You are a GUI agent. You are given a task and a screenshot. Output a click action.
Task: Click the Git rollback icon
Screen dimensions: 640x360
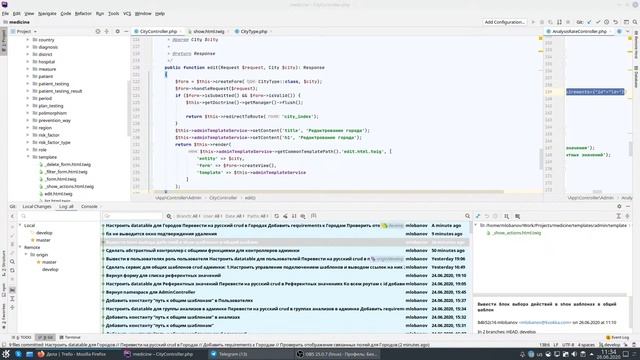click(616, 22)
